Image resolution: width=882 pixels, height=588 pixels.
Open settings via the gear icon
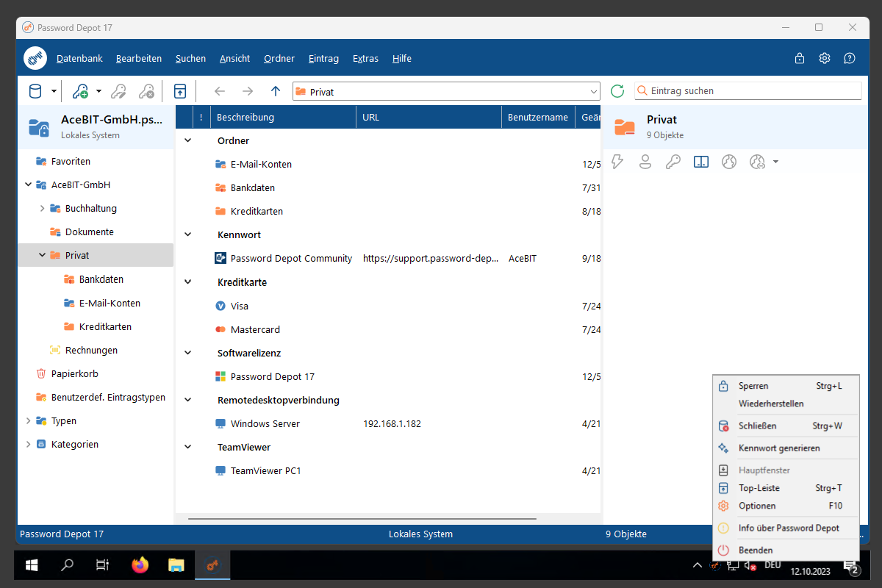tap(824, 57)
